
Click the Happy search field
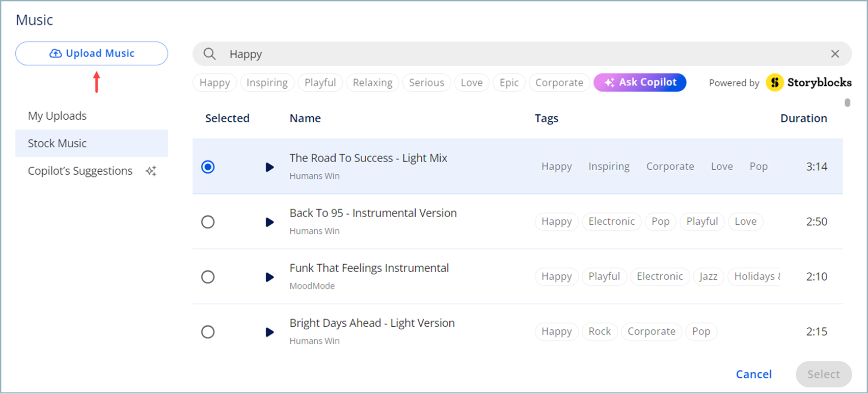(x=522, y=54)
